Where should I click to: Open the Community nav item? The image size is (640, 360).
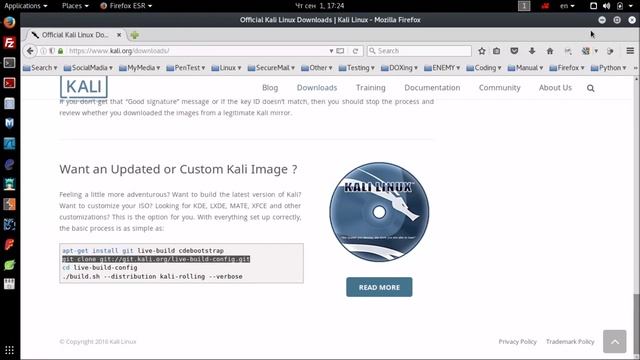point(499,88)
